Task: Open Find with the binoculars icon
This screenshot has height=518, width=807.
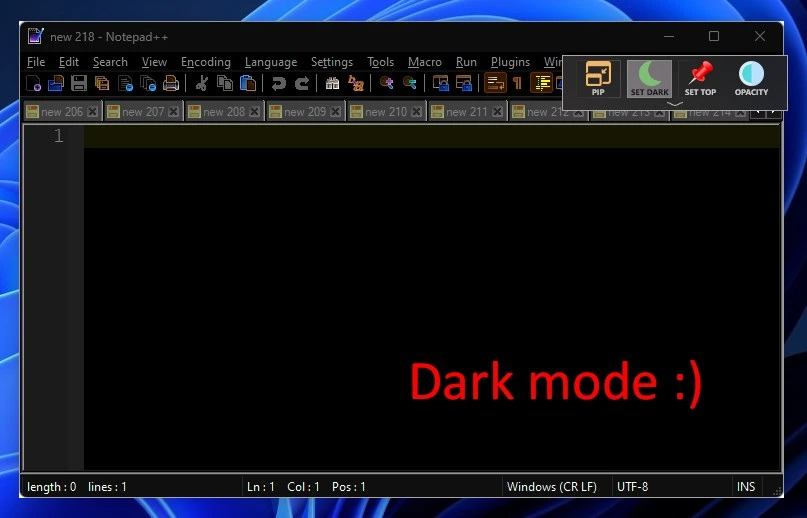Action: [x=332, y=83]
